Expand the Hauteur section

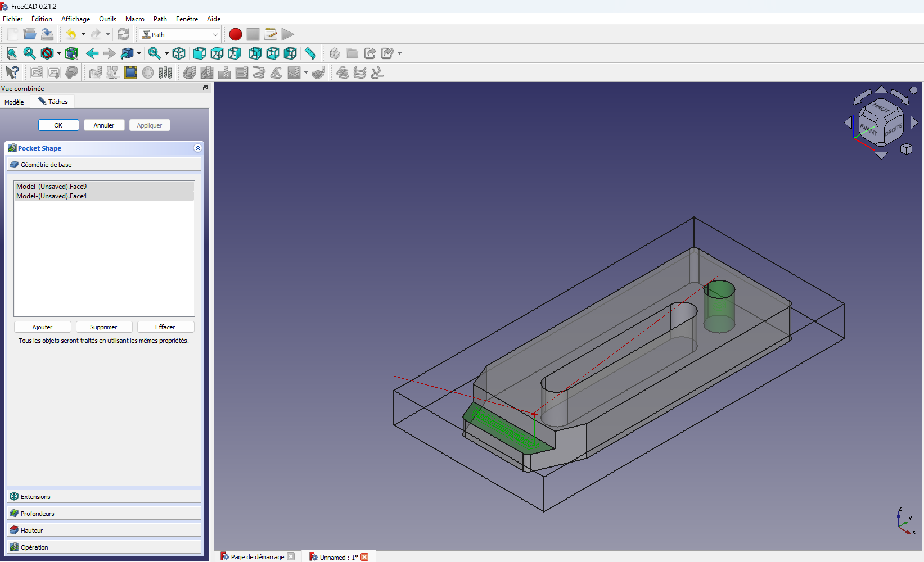(104, 531)
